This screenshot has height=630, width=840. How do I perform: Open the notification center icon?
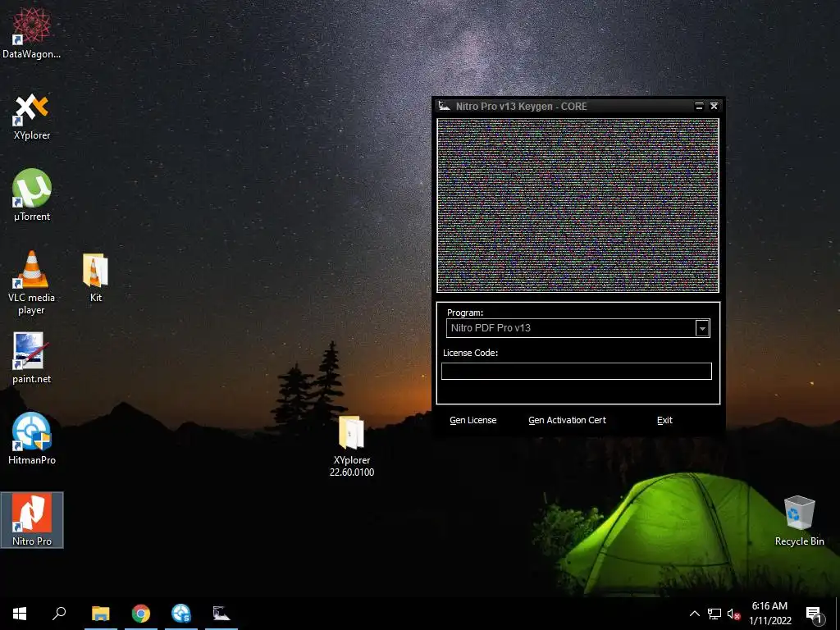coord(814,614)
